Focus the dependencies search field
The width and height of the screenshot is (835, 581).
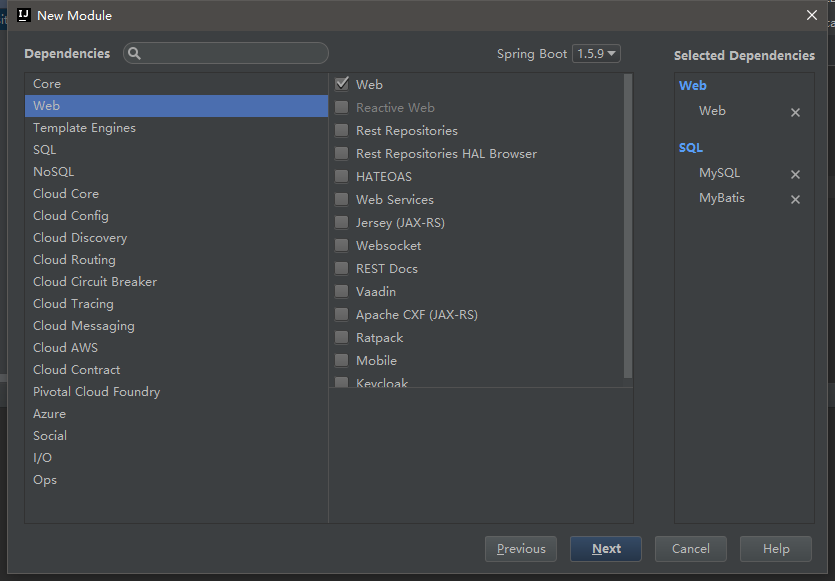pyautogui.click(x=226, y=53)
